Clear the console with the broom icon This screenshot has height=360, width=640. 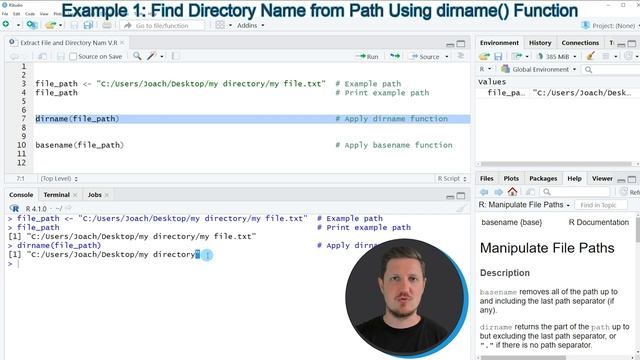pos(461,209)
